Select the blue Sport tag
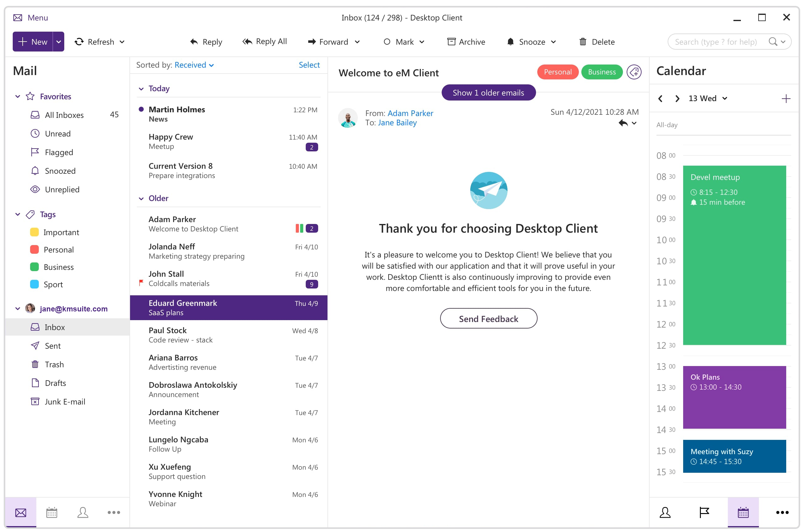 (46, 285)
